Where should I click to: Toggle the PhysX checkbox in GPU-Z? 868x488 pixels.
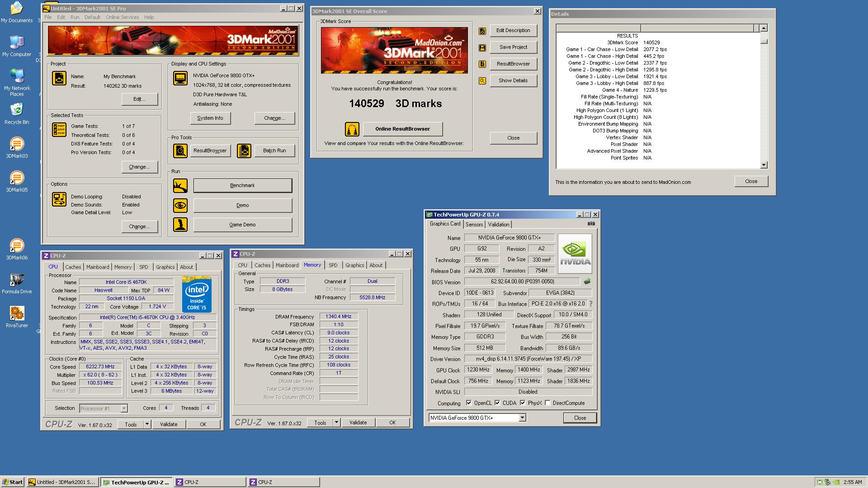coord(523,403)
